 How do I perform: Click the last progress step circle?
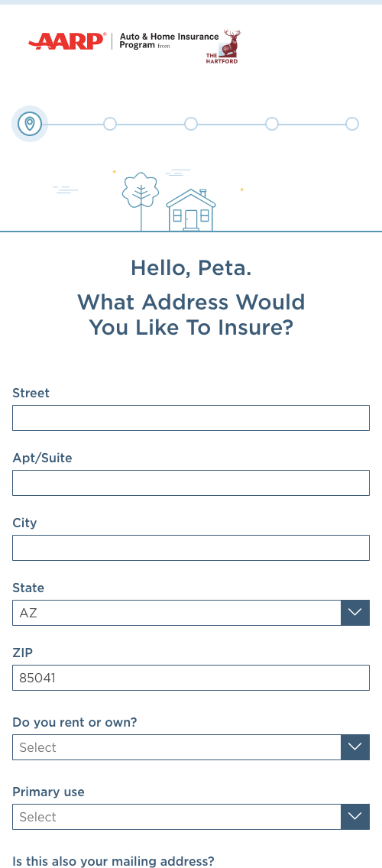[x=352, y=124]
